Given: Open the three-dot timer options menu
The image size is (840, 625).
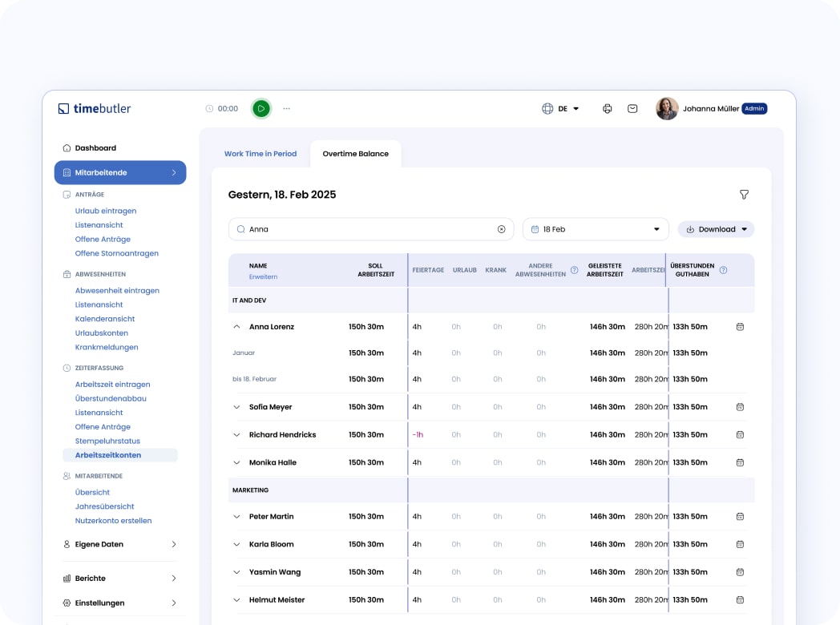Looking at the screenshot, I should pos(287,108).
